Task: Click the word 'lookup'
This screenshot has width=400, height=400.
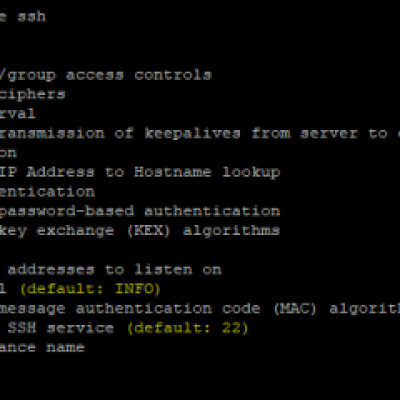Action: point(251,173)
